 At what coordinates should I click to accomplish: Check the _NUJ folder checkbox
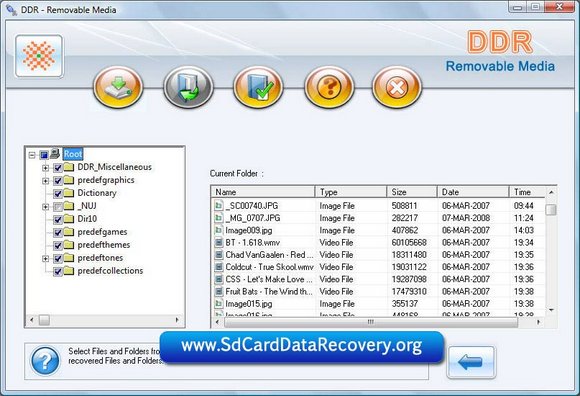[58, 207]
